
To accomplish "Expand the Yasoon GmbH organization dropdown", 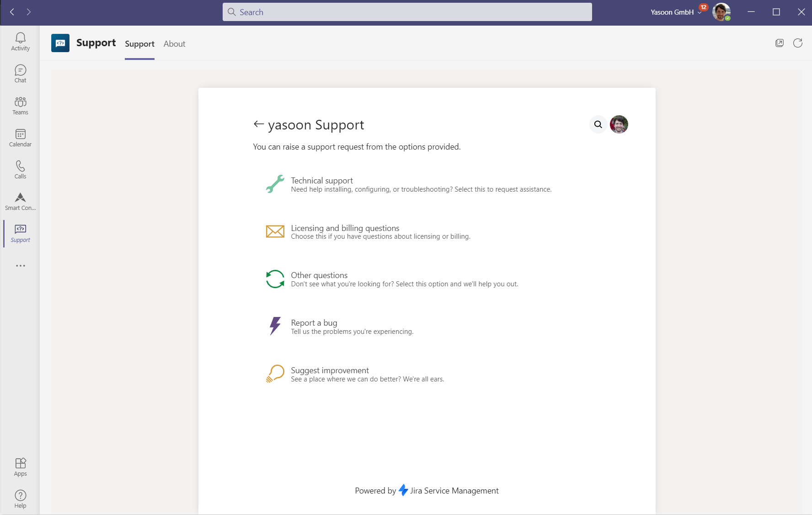I will pyautogui.click(x=676, y=12).
